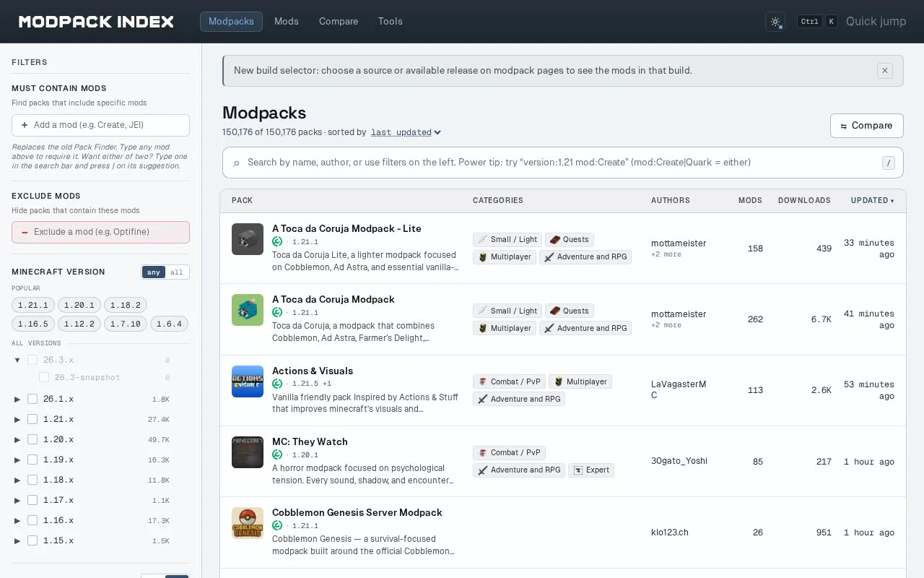
Task: Click the plus icon in Add a mod field
Action: pos(25,125)
